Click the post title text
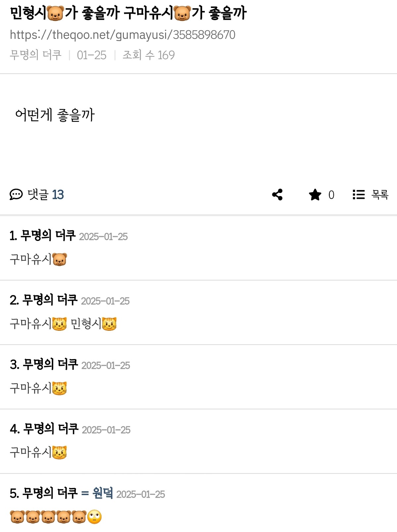 (x=128, y=14)
